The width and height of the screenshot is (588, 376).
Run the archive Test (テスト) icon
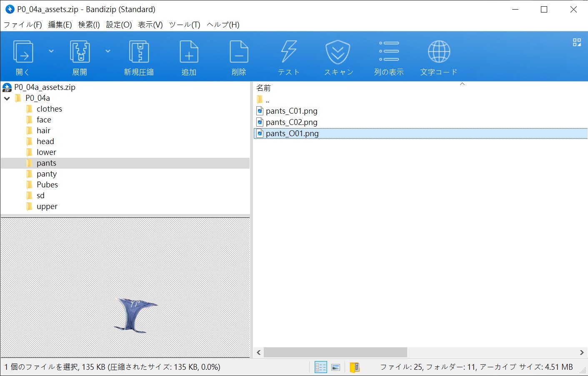tap(289, 52)
